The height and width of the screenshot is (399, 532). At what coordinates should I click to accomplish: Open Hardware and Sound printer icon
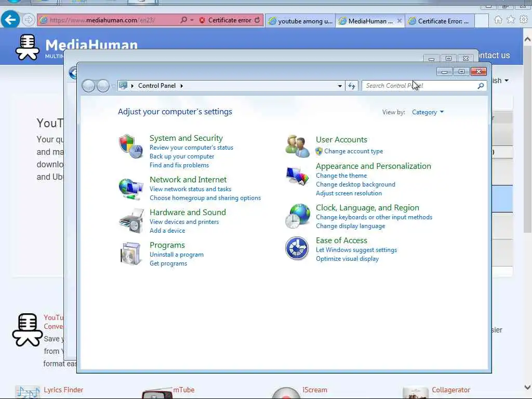131,221
